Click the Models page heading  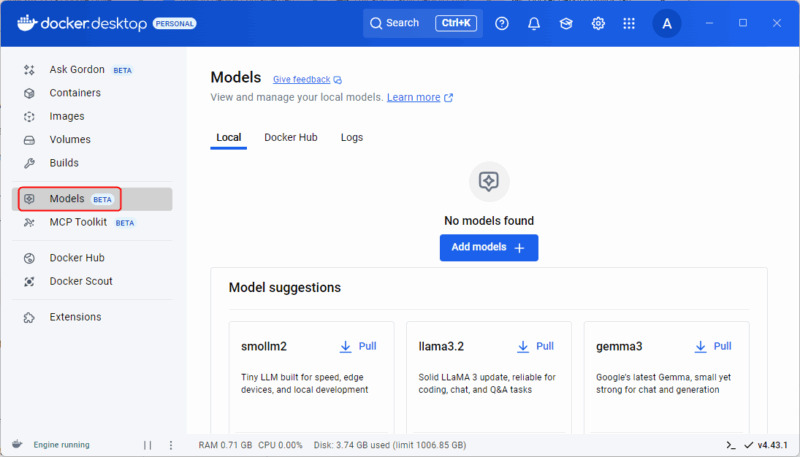coord(236,77)
